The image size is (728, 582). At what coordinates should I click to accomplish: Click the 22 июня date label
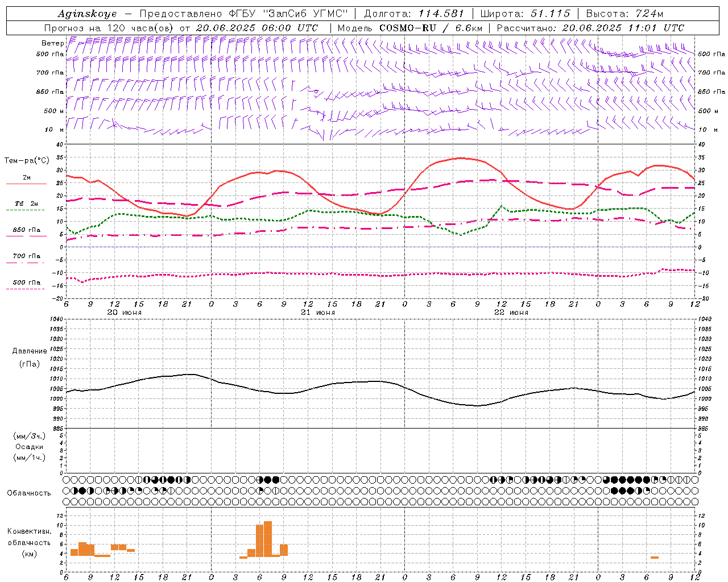[x=511, y=313]
